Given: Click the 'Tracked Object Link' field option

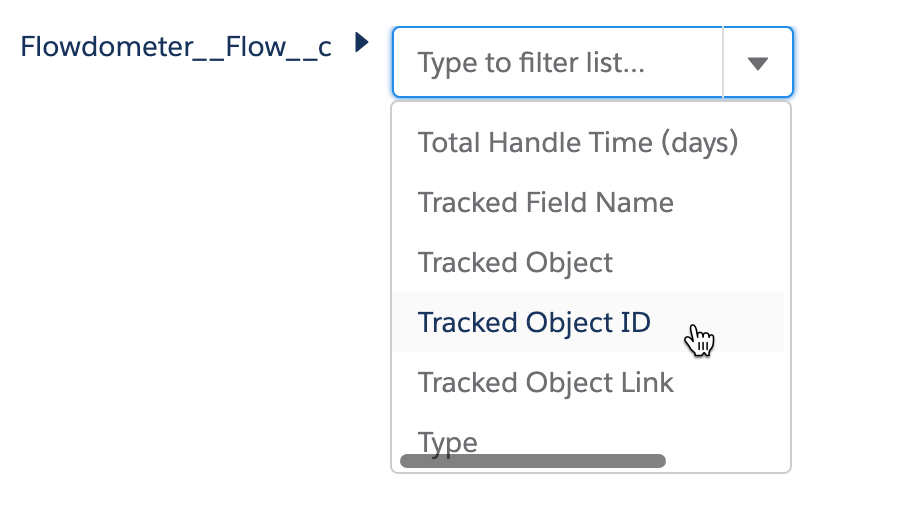Looking at the screenshot, I should pos(546,383).
